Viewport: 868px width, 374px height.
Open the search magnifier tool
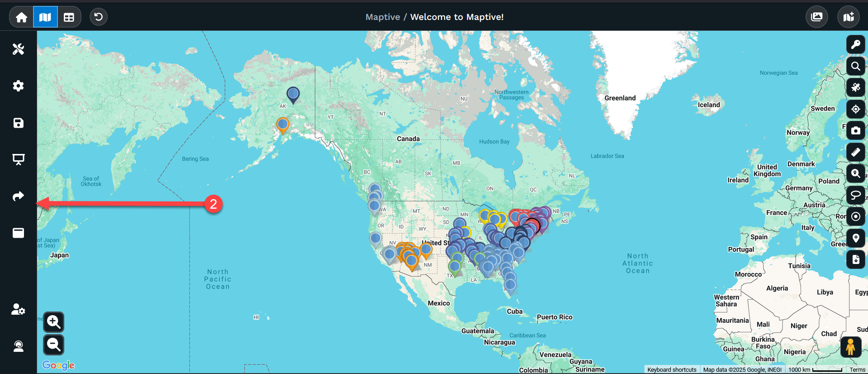coord(856,66)
